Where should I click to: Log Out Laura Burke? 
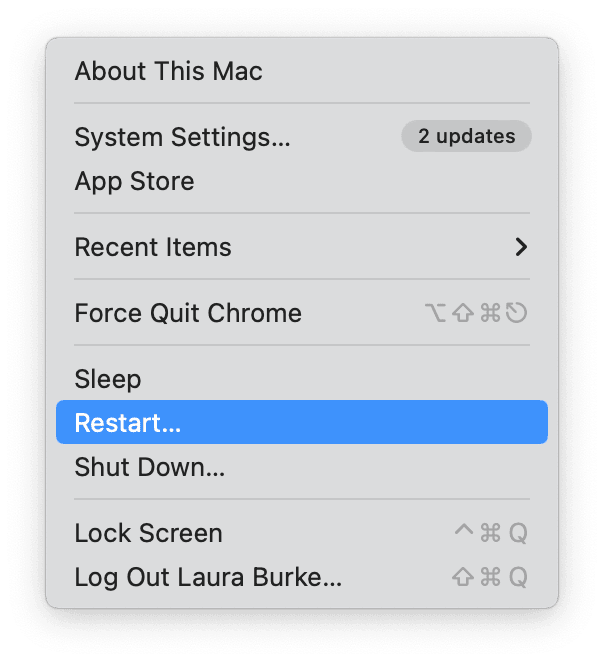coord(208,577)
